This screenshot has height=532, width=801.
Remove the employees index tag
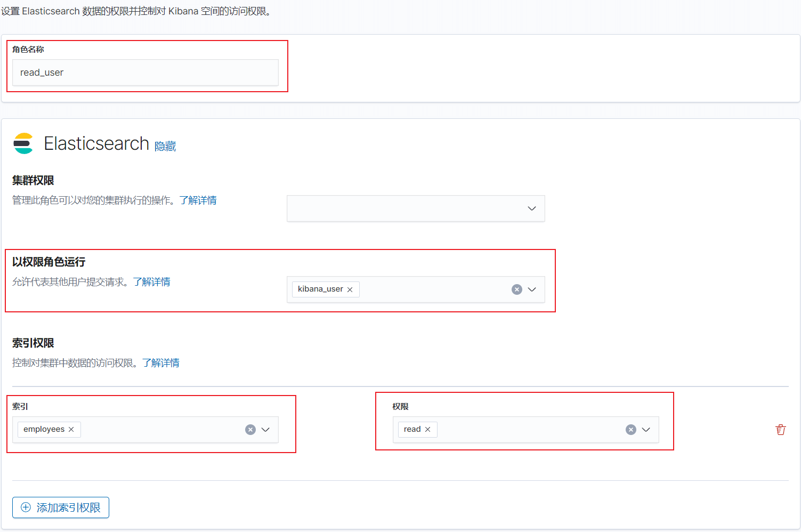click(71, 430)
